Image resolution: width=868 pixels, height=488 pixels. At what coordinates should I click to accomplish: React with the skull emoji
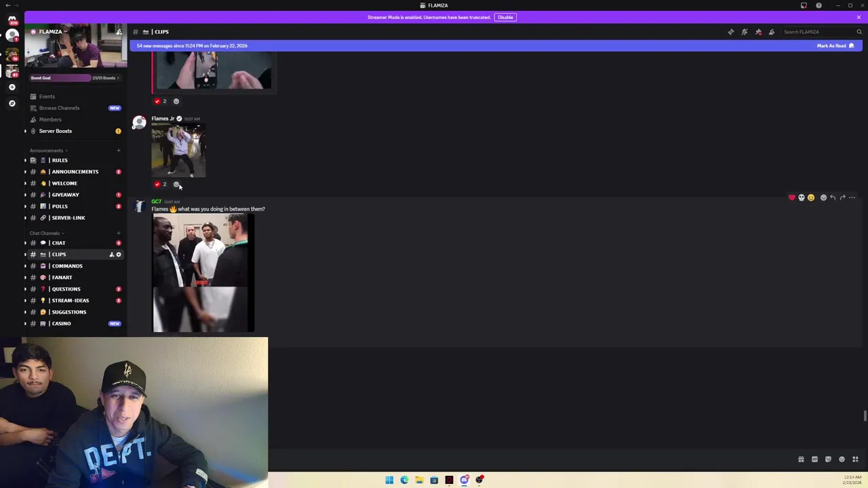801,197
